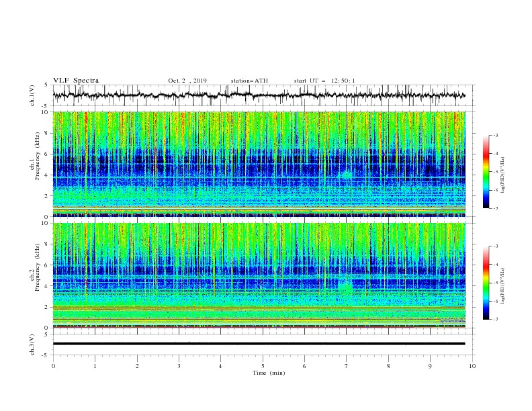The width and height of the screenshot is (532, 411).
Task: Click the "Time (min)" axis title
Action: 269,373
